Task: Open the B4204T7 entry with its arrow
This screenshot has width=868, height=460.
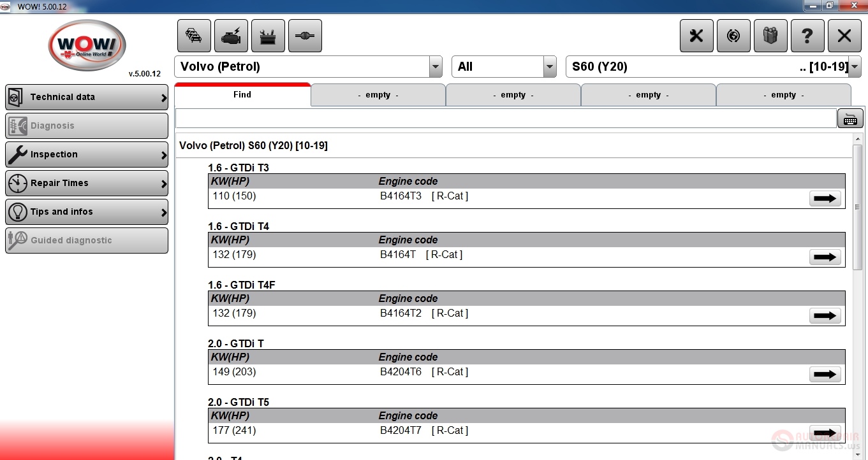Action: pos(825,433)
